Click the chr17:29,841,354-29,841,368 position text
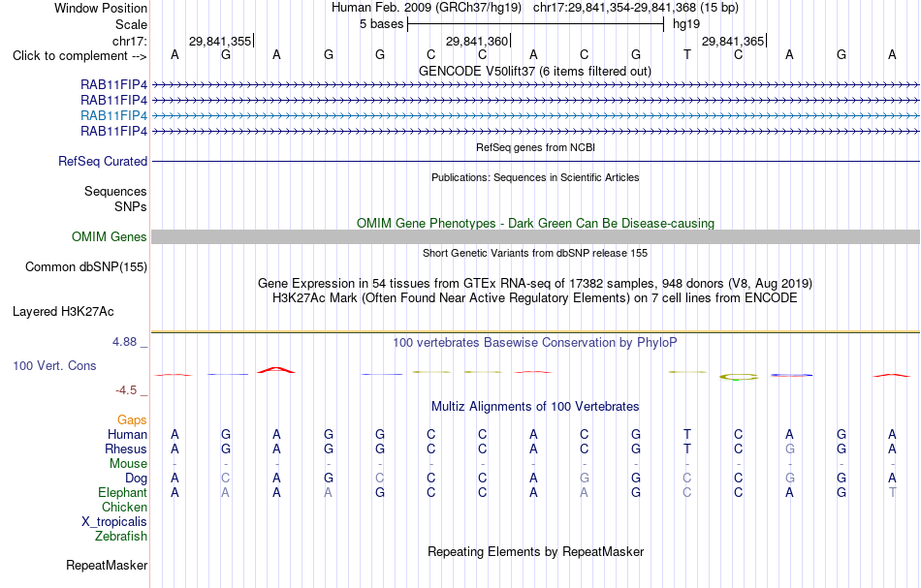Viewport: 921px width, 588px height. click(x=615, y=8)
